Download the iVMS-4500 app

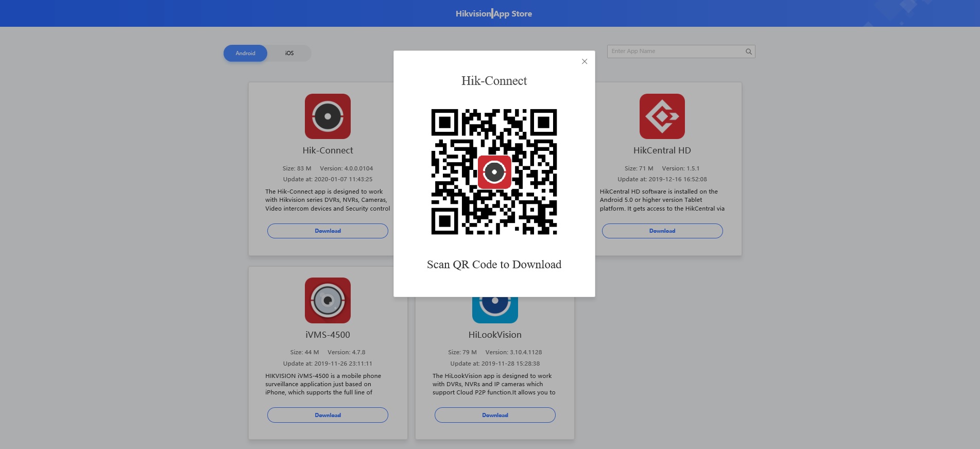point(328,415)
